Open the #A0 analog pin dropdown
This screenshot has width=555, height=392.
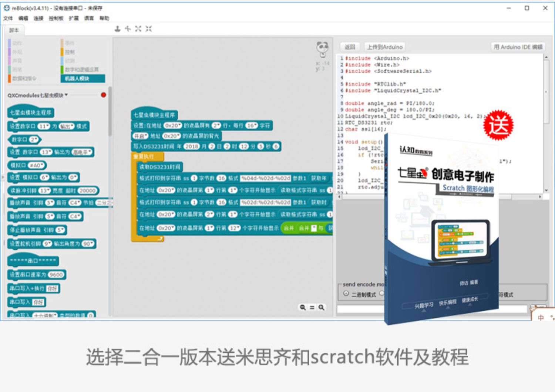36,166
